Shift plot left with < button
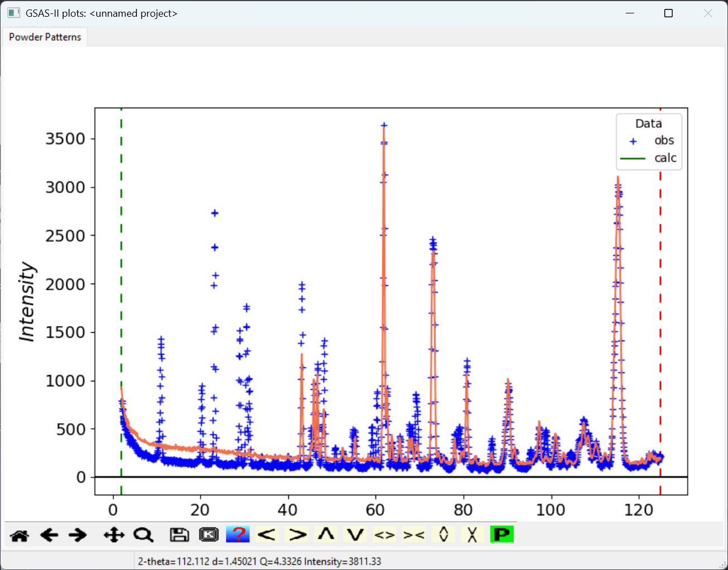 [x=267, y=534]
